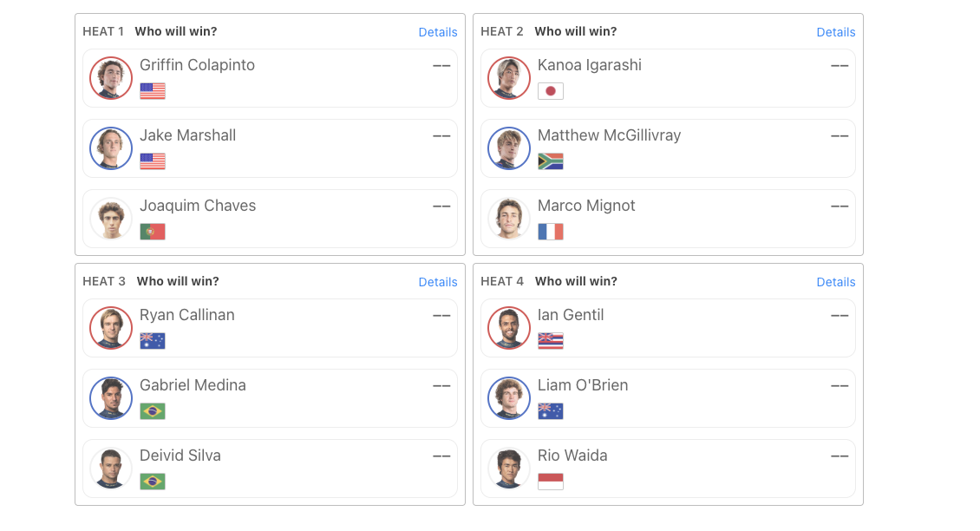980x531 pixels.
Task: Click Kanoa Igarashi's avatar photo
Action: (509, 78)
